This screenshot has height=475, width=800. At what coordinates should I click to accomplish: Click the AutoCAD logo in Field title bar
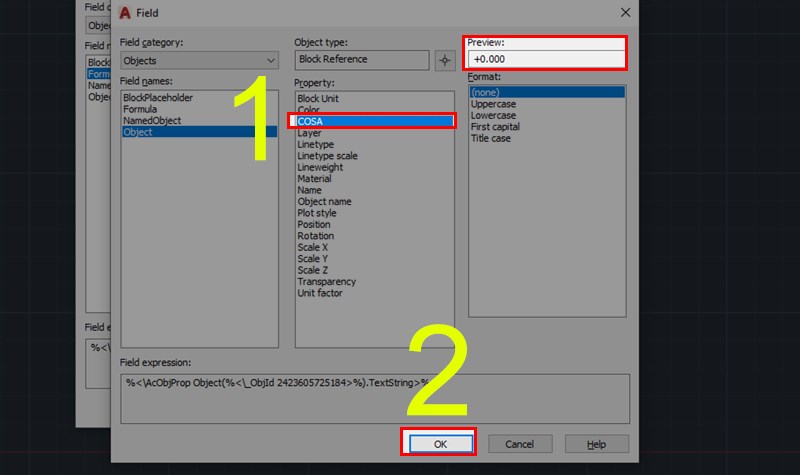125,13
